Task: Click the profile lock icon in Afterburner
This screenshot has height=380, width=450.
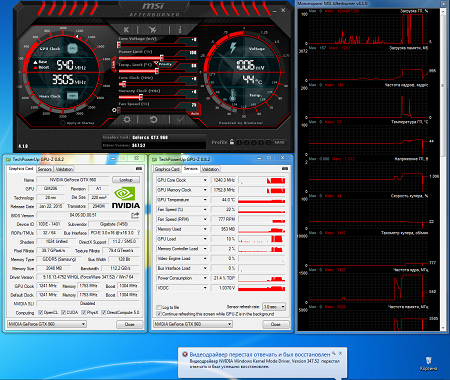Action: (x=232, y=142)
